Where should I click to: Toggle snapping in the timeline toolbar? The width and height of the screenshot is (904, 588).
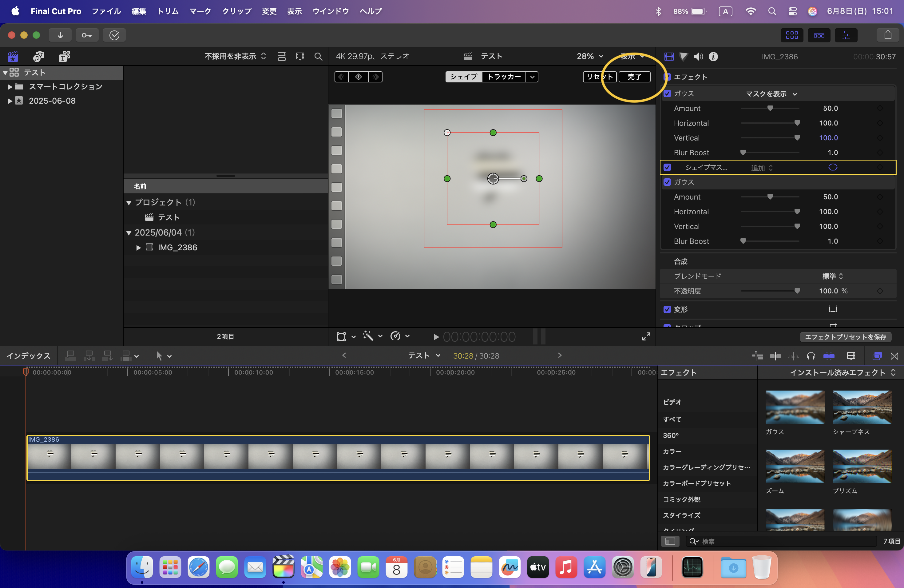pyautogui.click(x=828, y=356)
